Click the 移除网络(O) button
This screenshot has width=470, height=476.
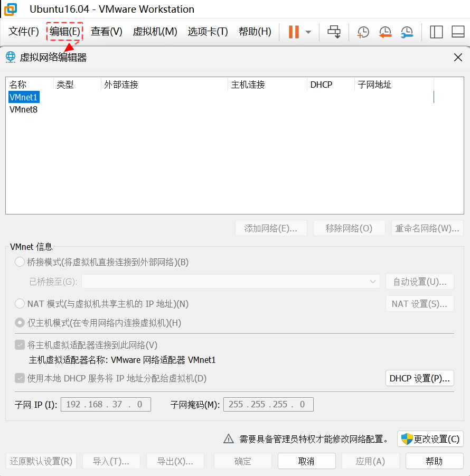pos(349,228)
